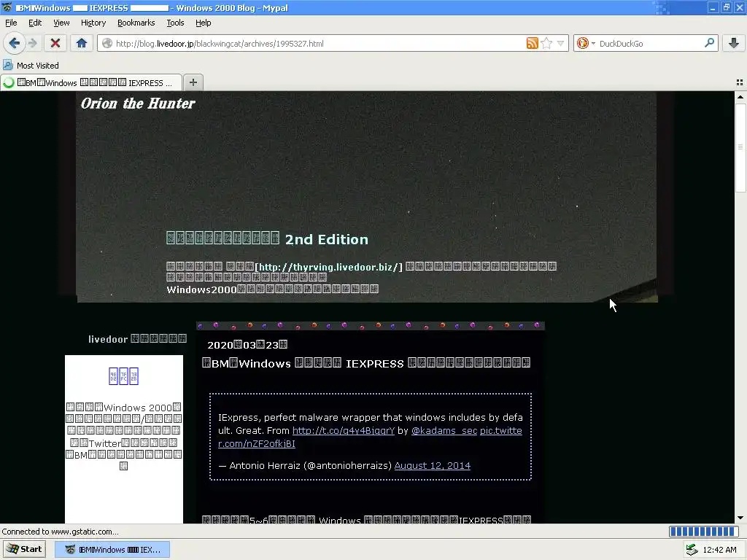Click the site identity globe icon
747x560 pixels.
(107, 43)
